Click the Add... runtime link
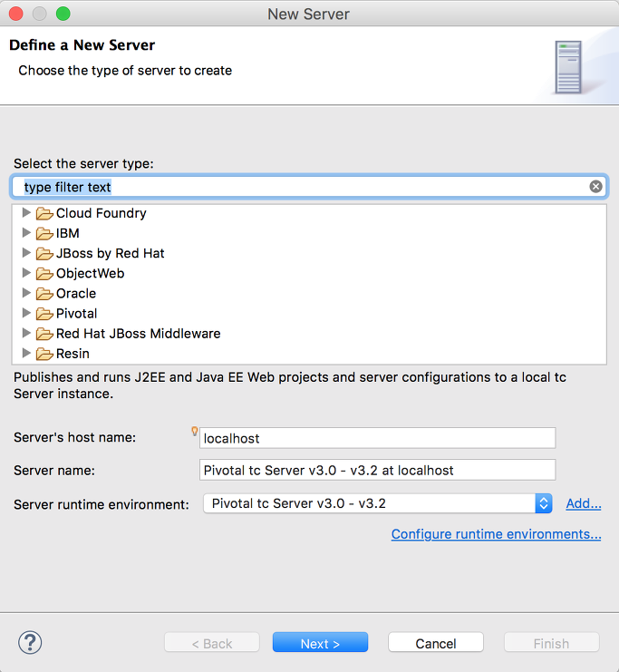 click(x=584, y=503)
